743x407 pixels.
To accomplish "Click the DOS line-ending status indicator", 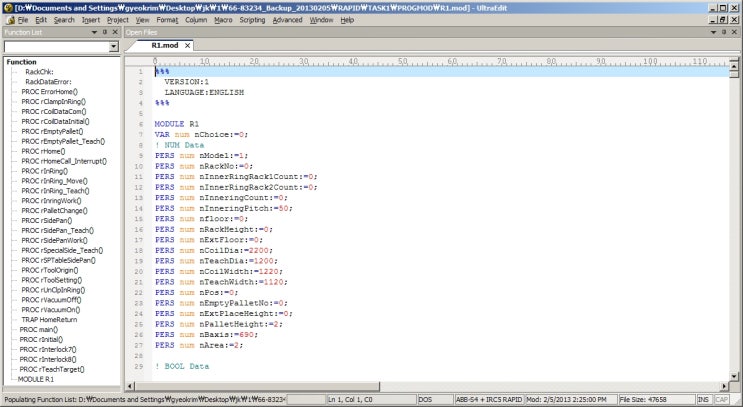I will (435, 400).
